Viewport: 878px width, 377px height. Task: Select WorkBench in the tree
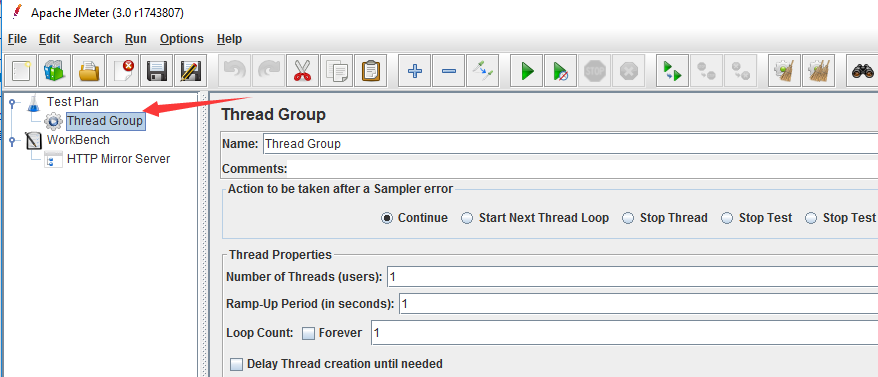78,140
